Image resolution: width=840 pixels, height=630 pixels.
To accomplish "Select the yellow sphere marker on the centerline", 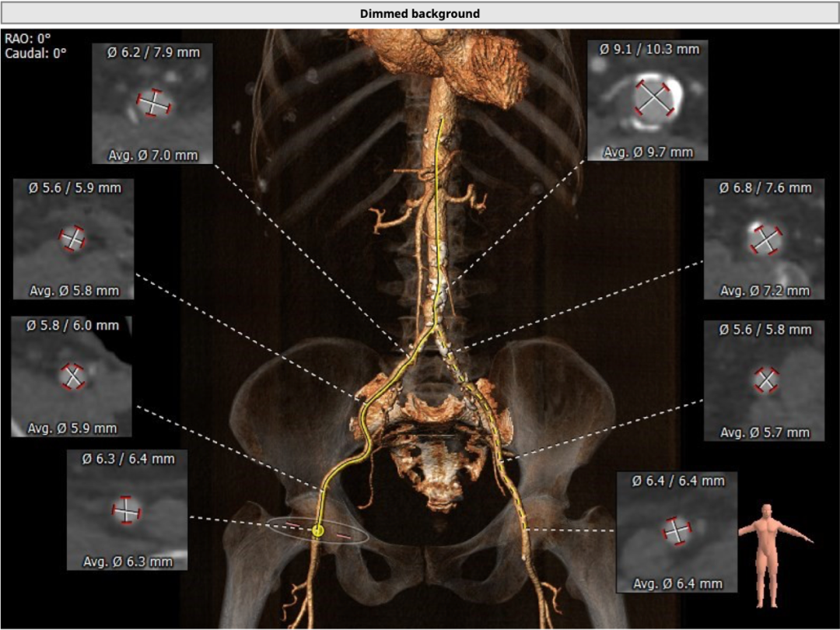I will point(317,531).
